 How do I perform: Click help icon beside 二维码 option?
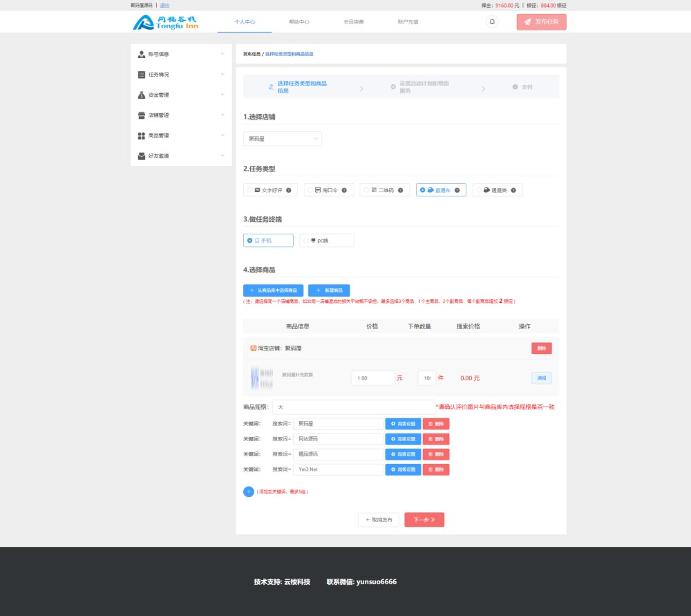pos(400,190)
